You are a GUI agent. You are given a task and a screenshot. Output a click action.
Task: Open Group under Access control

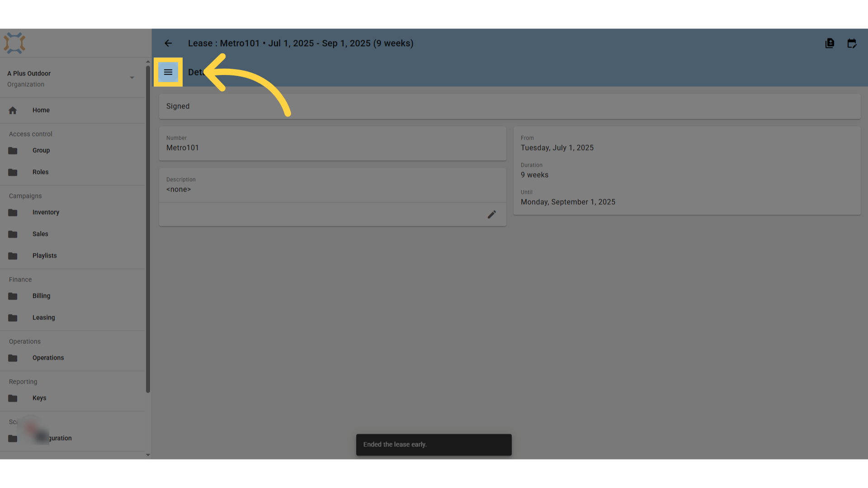pos(72,150)
